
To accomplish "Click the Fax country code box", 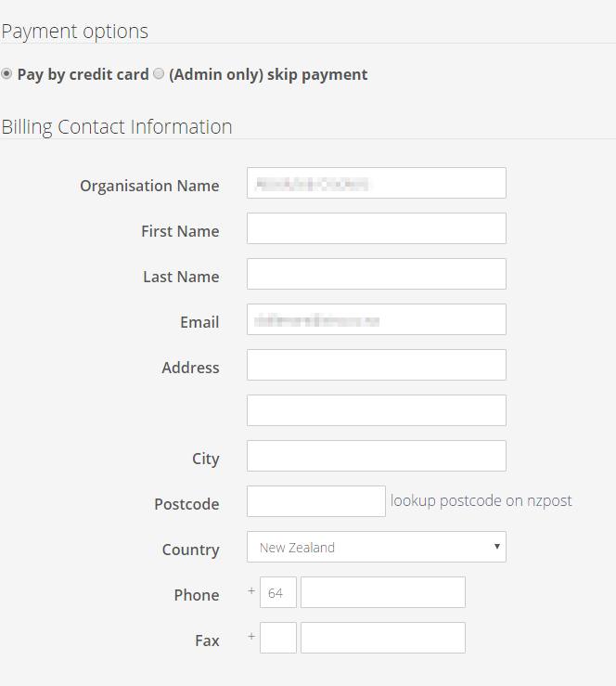I will (x=278, y=639).
